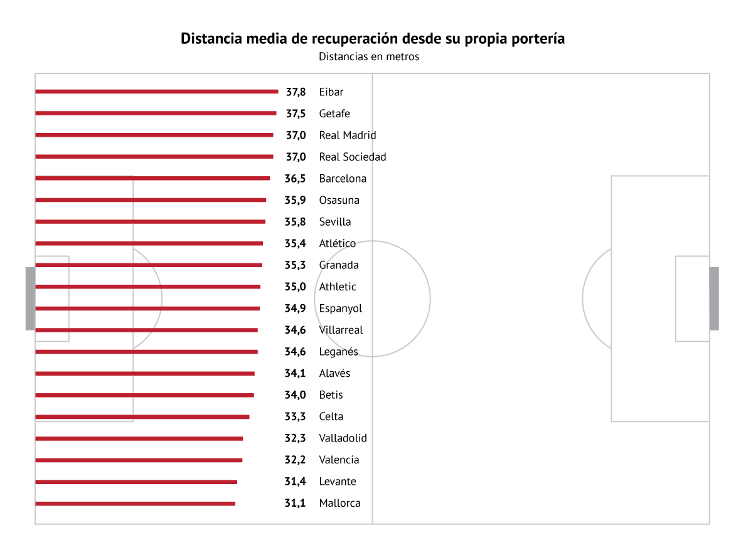Click the Osasuna team label
753x560 pixels.
pos(339,200)
